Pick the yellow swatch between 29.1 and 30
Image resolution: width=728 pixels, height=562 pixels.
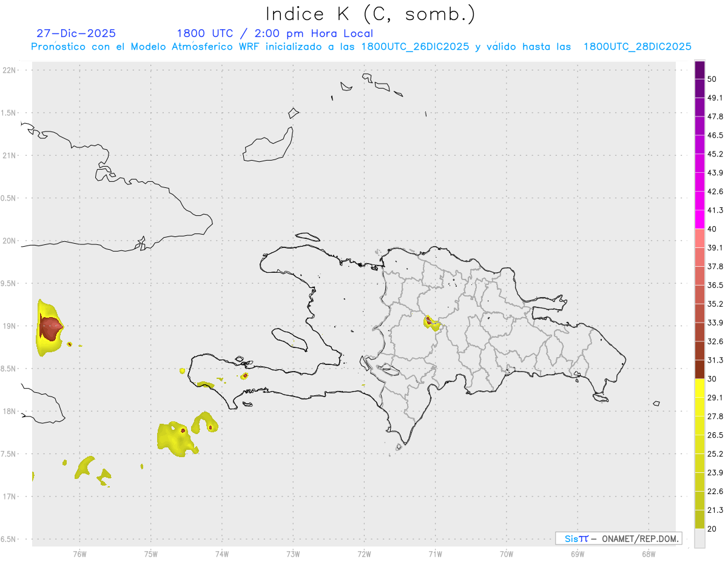point(699,388)
